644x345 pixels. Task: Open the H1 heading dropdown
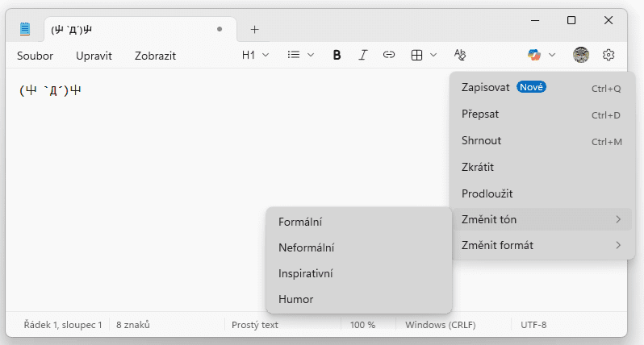(254, 55)
